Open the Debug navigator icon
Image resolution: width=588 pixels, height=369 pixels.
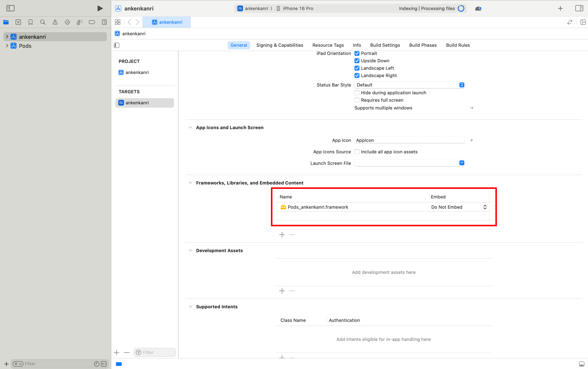[80, 22]
